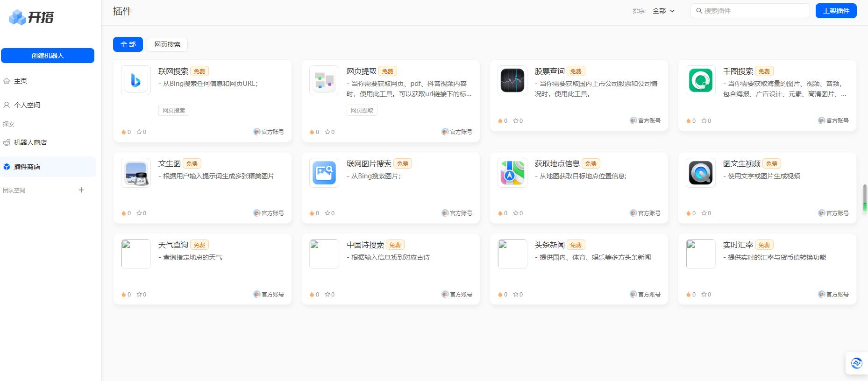Open 机器人商店 in the sidebar
This screenshot has height=381, width=868.
(30, 142)
